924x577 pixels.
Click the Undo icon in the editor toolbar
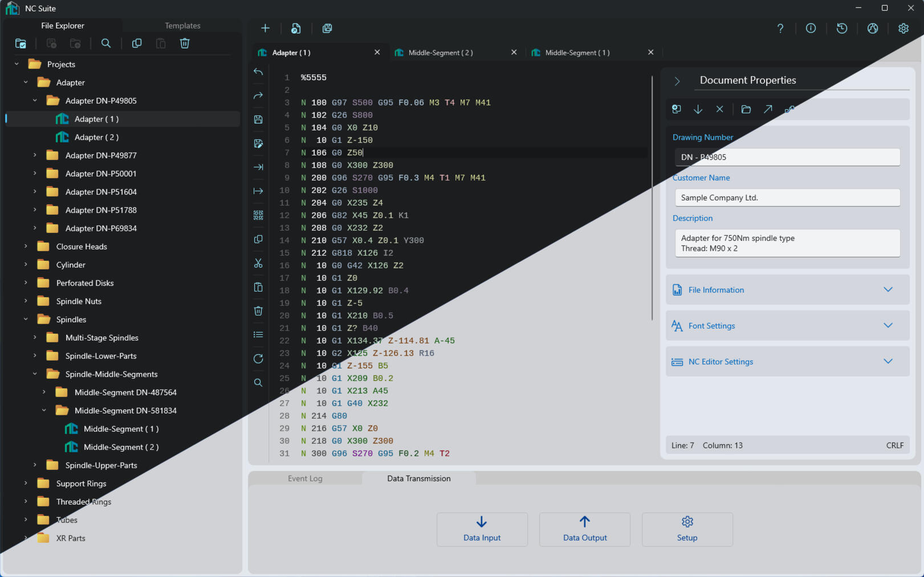coord(258,72)
